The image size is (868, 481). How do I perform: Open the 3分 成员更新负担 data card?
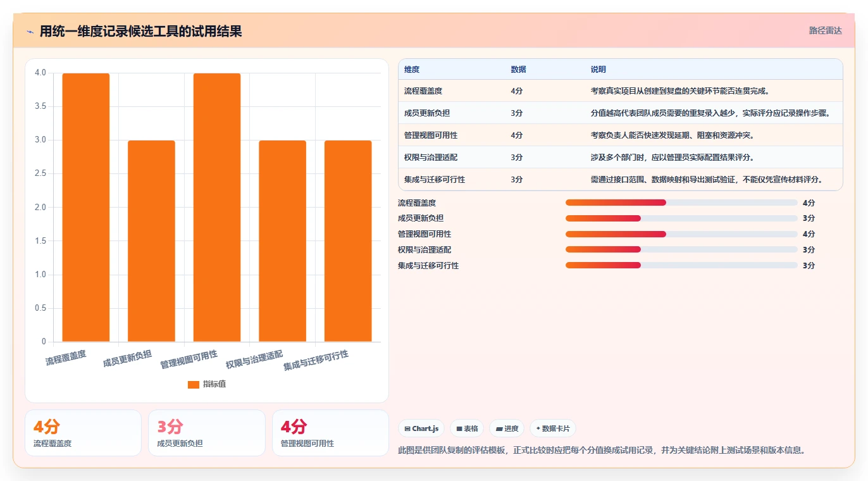(206, 433)
